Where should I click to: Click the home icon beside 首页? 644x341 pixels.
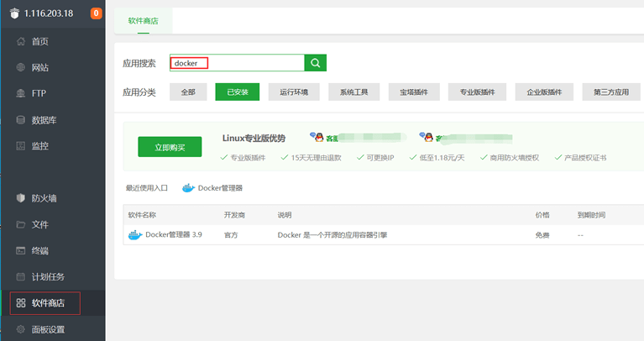[20, 41]
